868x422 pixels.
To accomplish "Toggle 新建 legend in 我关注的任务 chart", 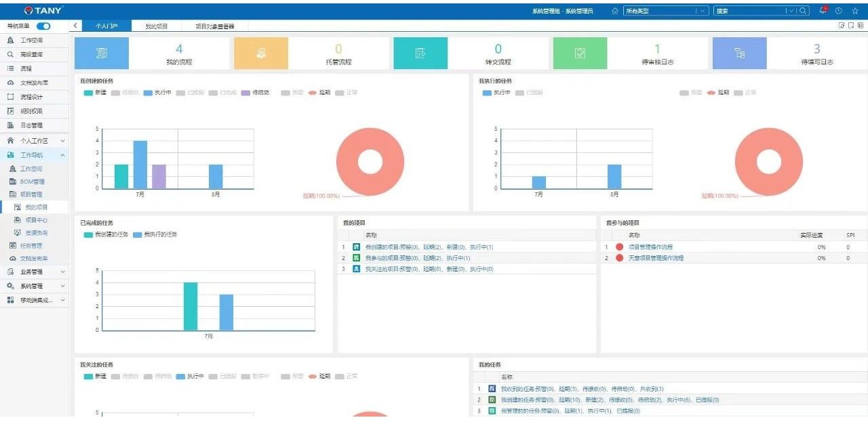I will (x=95, y=376).
